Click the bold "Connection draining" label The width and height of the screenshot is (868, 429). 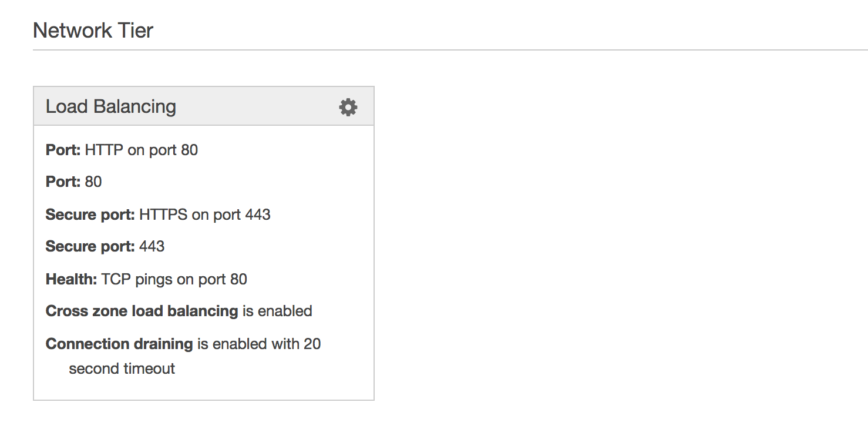(119, 344)
